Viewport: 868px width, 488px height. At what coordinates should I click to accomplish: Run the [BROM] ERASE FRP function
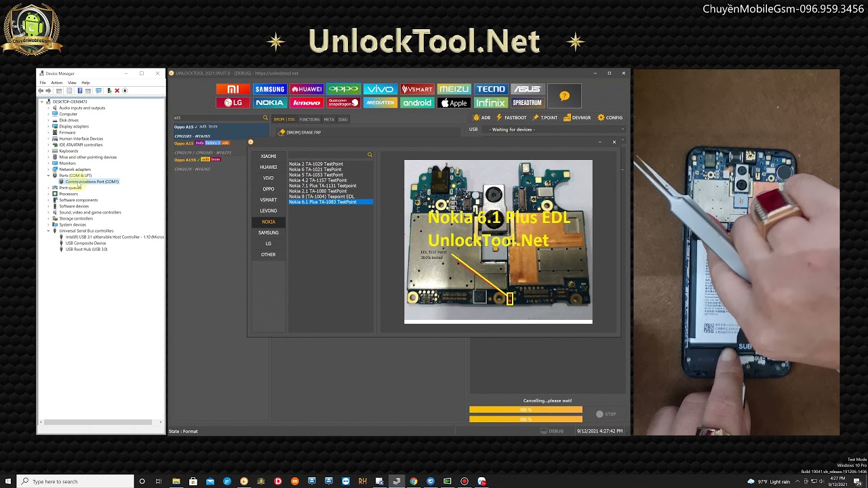(300, 132)
